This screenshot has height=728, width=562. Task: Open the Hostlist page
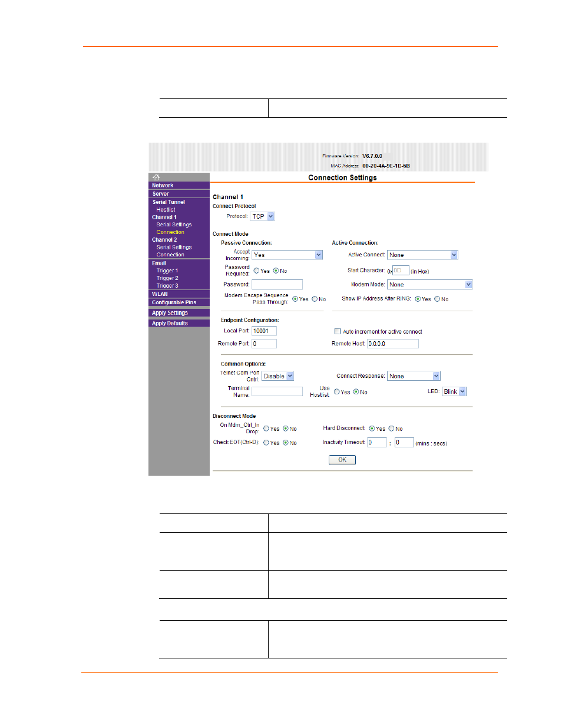[x=166, y=210]
